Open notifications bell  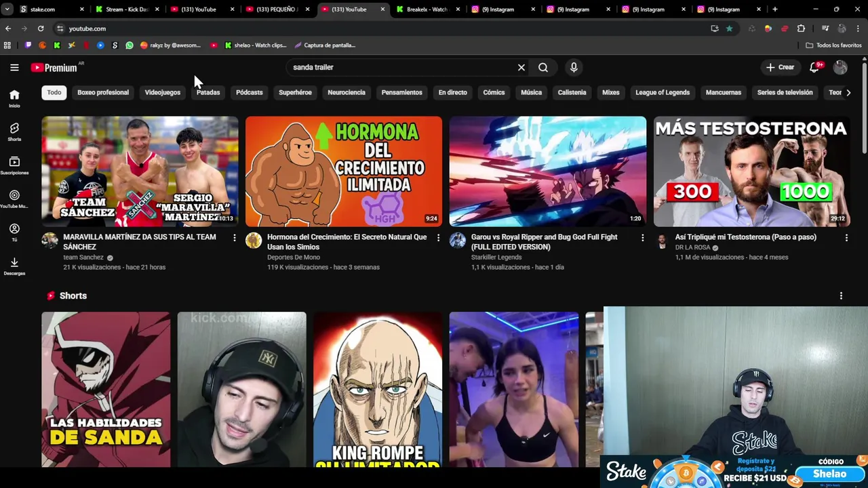click(815, 67)
